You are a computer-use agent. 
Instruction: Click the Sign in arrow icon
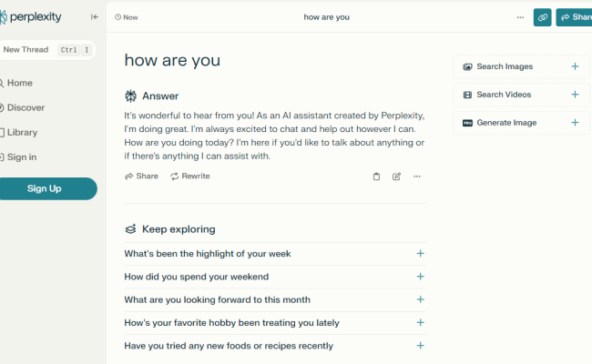click(x=2, y=157)
